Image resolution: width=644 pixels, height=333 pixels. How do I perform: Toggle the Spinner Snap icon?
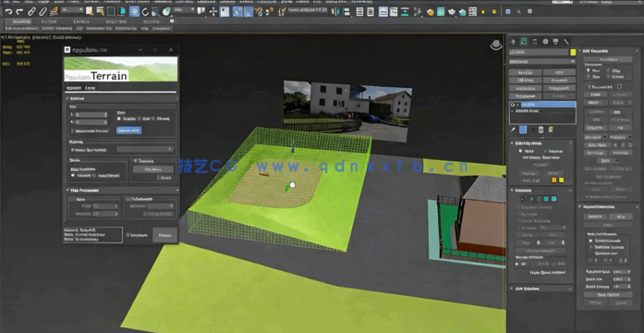pos(270,11)
